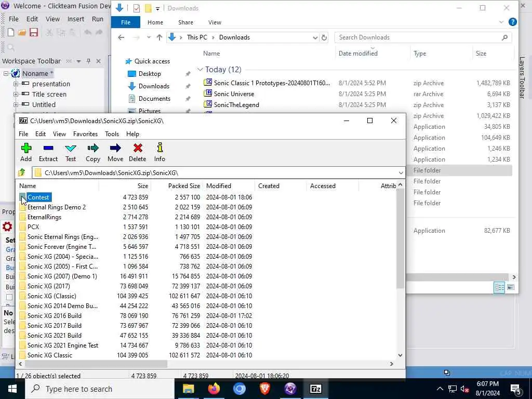Open Workspace Toolbar options dropdown arrow
The image size is (532, 399).
79,61
